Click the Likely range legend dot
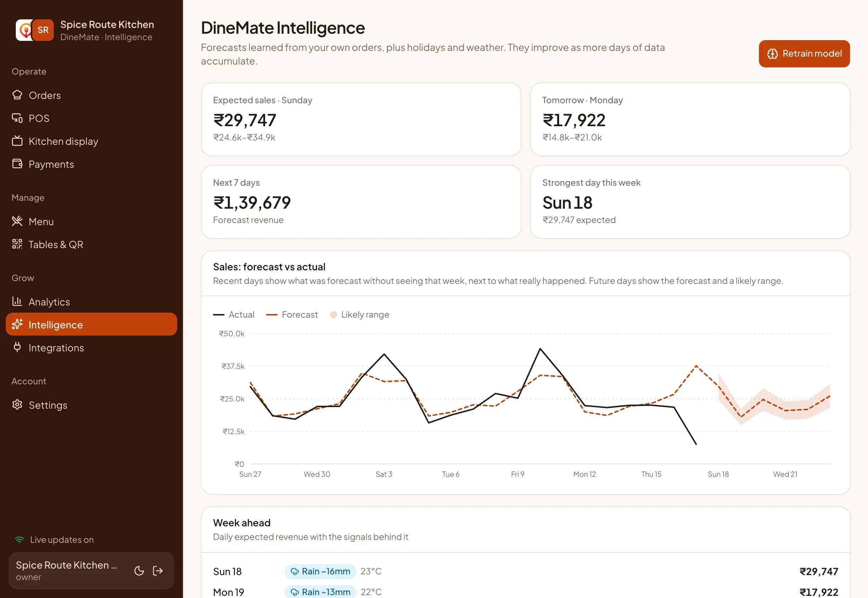This screenshot has height=598, width=868. coord(333,315)
